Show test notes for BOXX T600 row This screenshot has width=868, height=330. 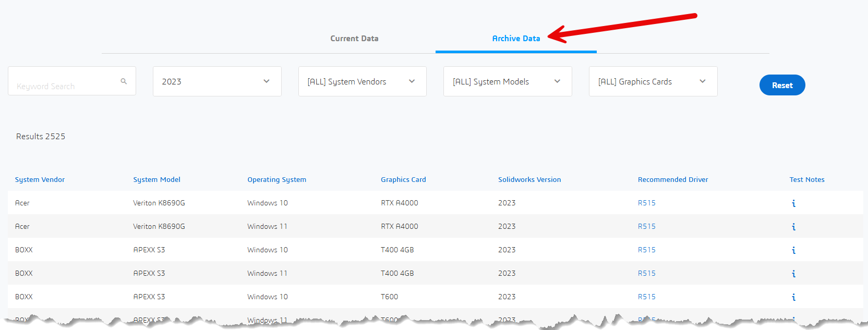tap(793, 297)
